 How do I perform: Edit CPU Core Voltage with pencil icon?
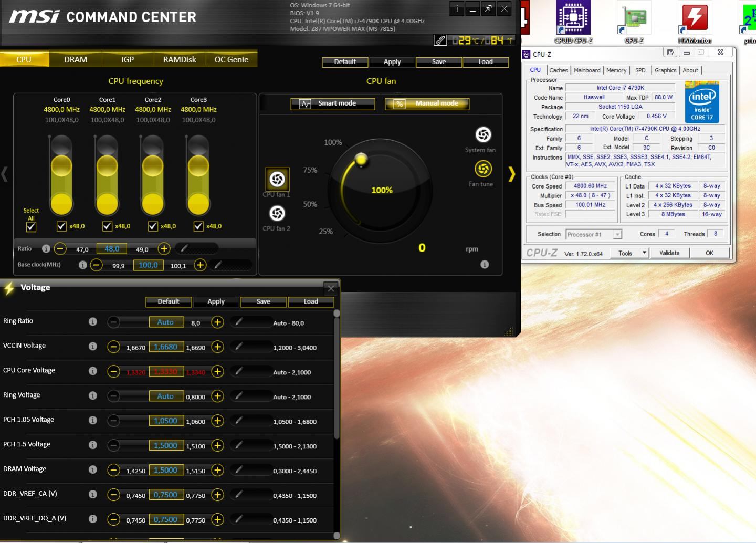tap(239, 371)
